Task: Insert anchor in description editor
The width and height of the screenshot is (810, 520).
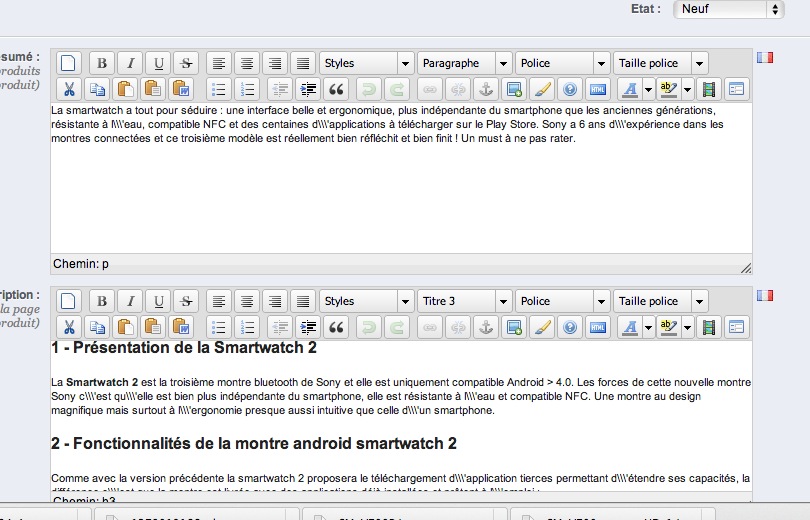Action: pyautogui.click(x=486, y=327)
